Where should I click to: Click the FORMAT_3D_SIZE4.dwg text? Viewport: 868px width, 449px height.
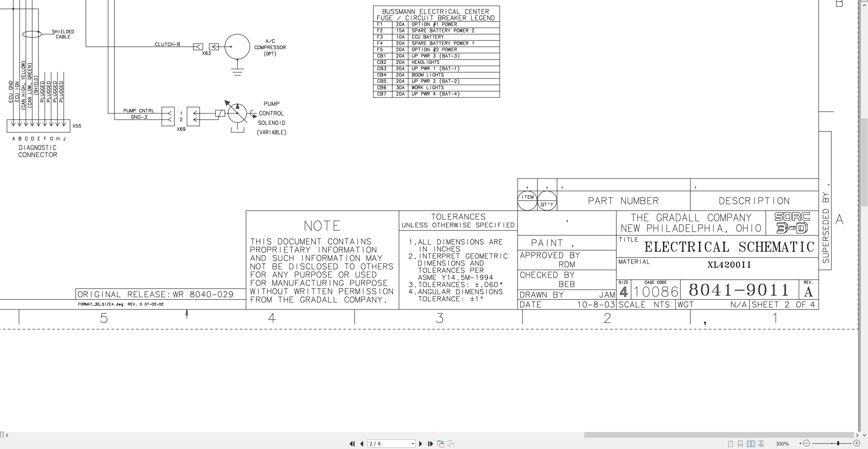pyautogui.click(x=101, y=304)
